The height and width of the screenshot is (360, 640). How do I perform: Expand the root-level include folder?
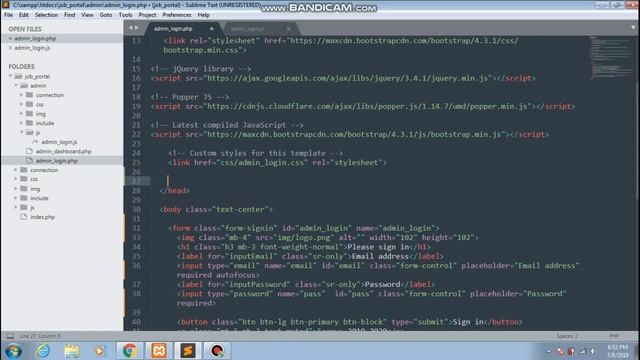click(16, 198)
